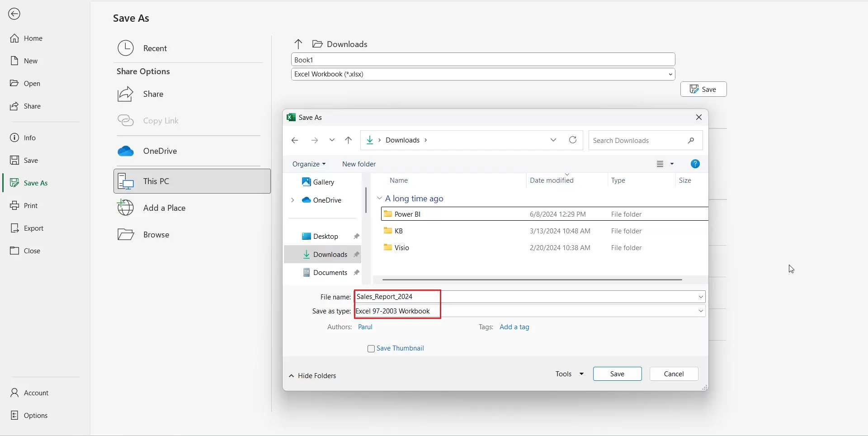
Task: Click the up-folder arrow beside Downloads path
Action: (x=298, y=44)
